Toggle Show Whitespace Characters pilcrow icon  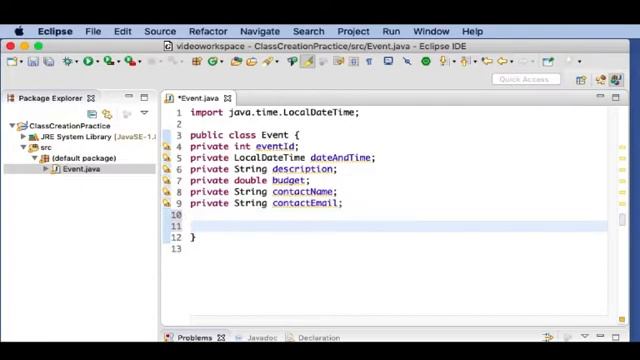click(x=369, y=61)
